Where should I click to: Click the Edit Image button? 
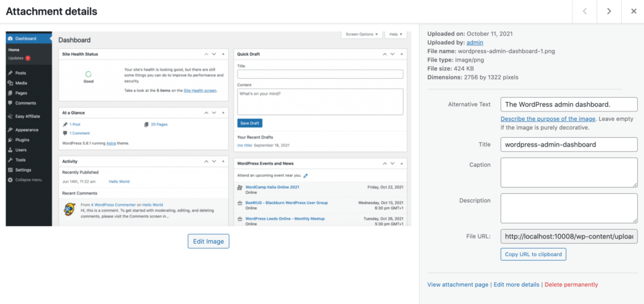pos(208,241)
